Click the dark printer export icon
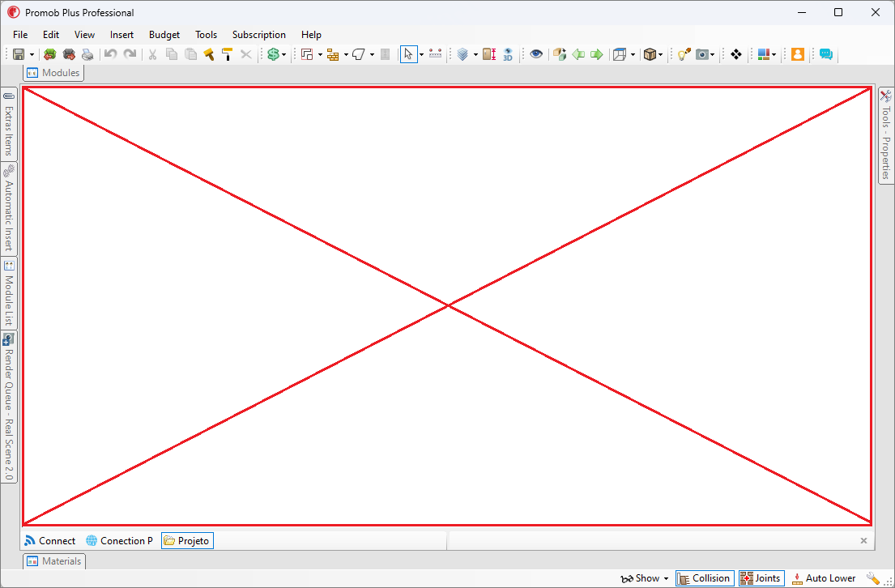This screenshot has width=895, height=588. 69,54
